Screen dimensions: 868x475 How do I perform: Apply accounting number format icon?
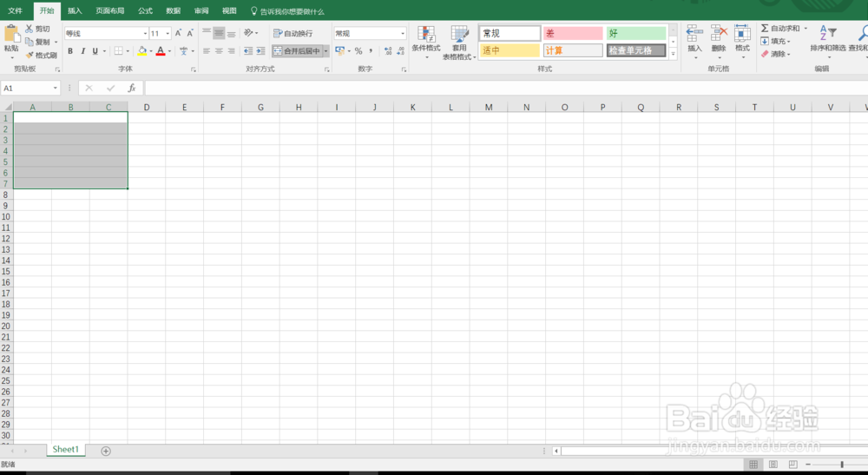point(340,51)
